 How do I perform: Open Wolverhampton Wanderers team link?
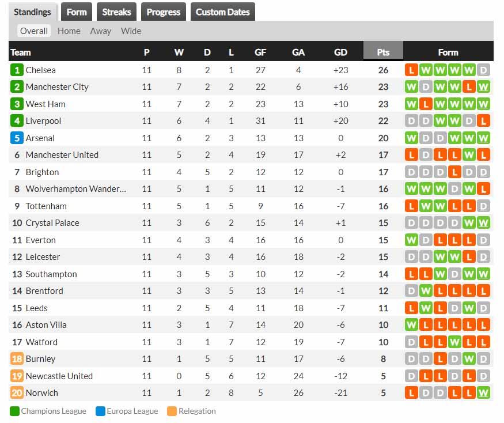pyautogui.click(x=75, y=189)
